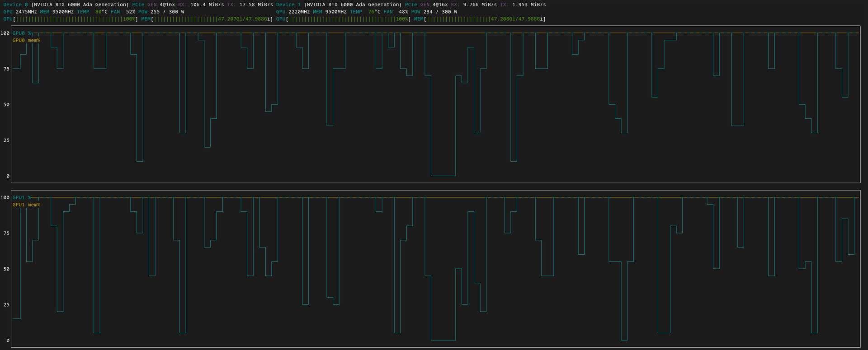Click the "RX: 9.766 MiB/s" value

pyautogui.click(x=474, y=5)
